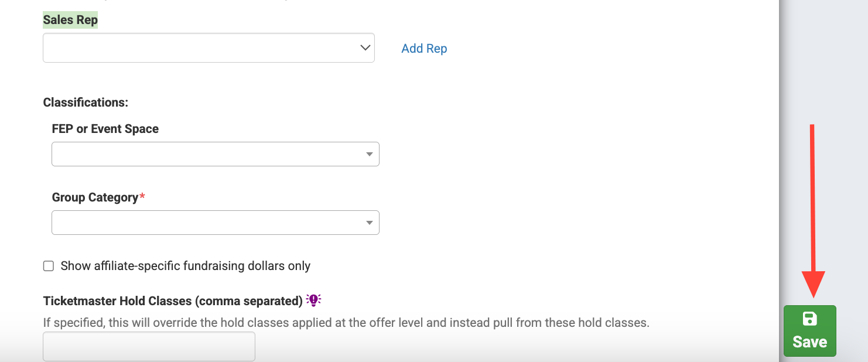Screen dimensions: 868x362
Task: Open the Sales Rep dropdown
Action: click(x=209, y=47)
